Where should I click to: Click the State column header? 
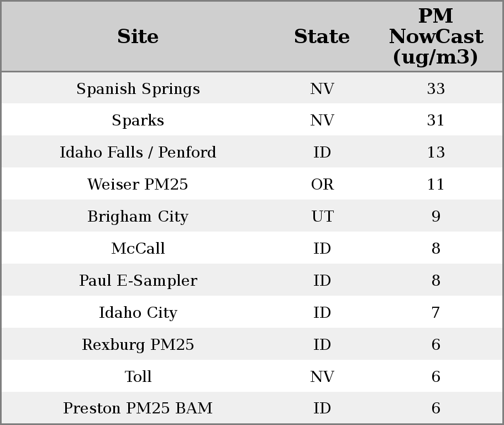tap(322, 37)
